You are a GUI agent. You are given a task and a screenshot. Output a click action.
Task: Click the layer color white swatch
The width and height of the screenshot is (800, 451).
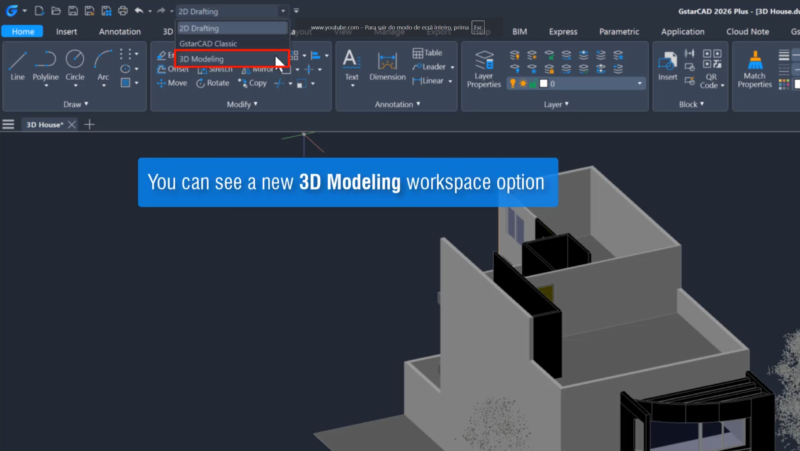click(x=544, y=84)
